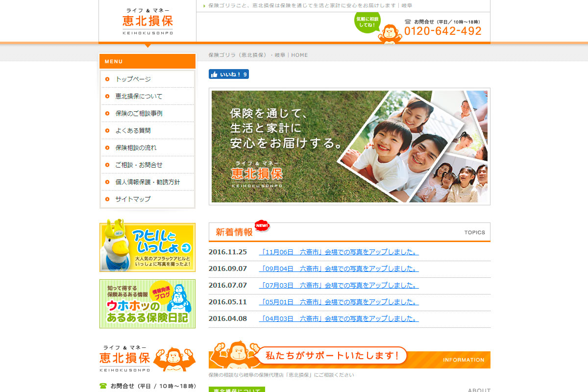Click orange bullet icon beside サイトマップ
The image size is (588, 392).
click(x=107, y=199)
